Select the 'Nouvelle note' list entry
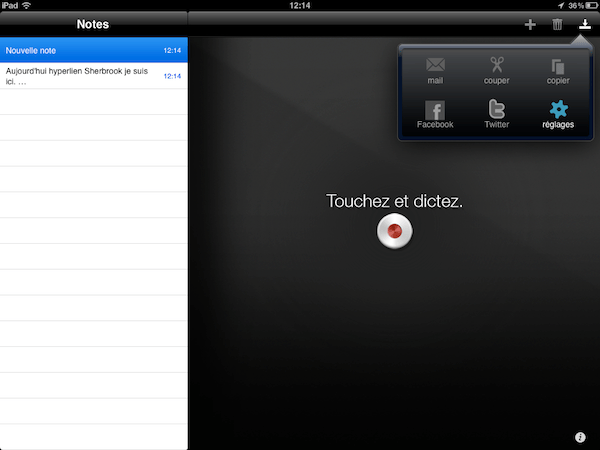The height and width of the screenshot is (450, 600). point(93,49)
